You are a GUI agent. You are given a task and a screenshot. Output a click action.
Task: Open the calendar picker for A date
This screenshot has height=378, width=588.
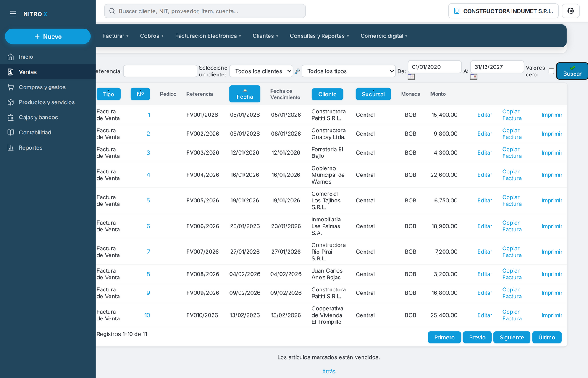[474, 76]
